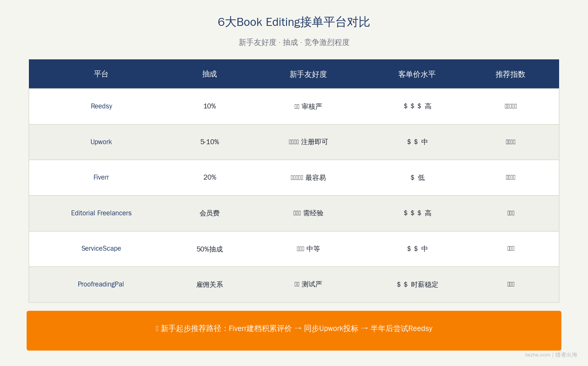Click the 注册即可 friendliness cell

click(x=308, y=142)
